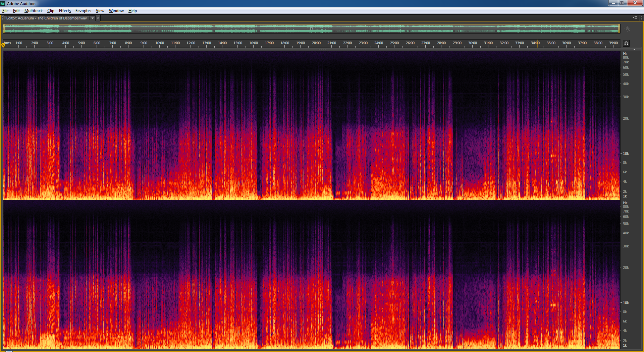The width and height of the screenshot is (644, 352).
Task: Click the right handle of the overview navigator
Action: [x=619, y=29]
